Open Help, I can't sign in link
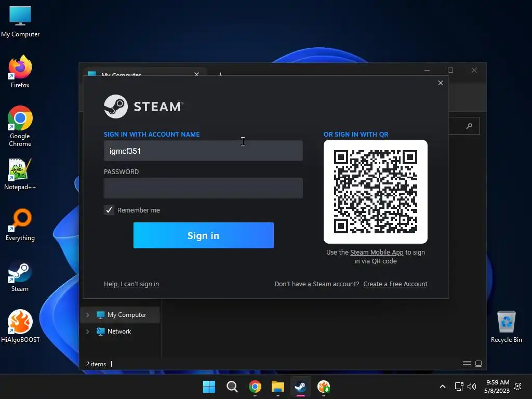The width and height of the screenshot is (532, 399). coord(131,284)
